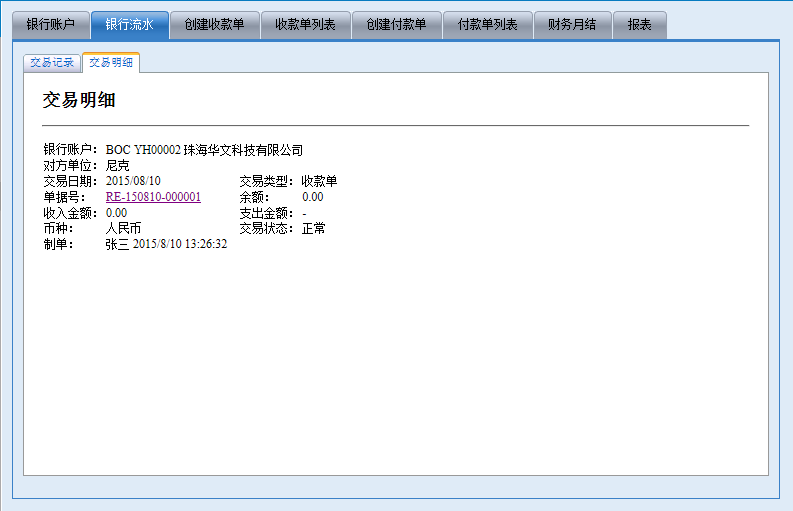Open the 收款单列表 tab
The width and height of the screenshot is (793, 511).
click(305, 25)
